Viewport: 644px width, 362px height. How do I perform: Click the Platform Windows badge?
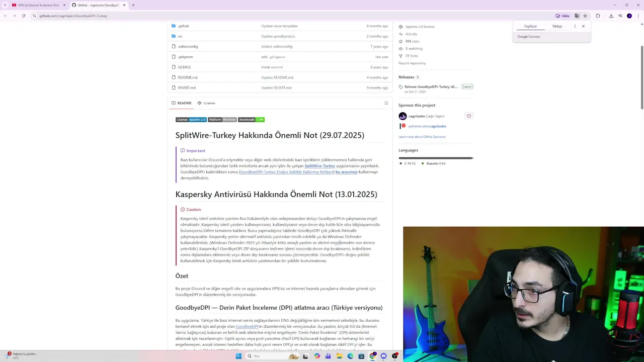222,120
